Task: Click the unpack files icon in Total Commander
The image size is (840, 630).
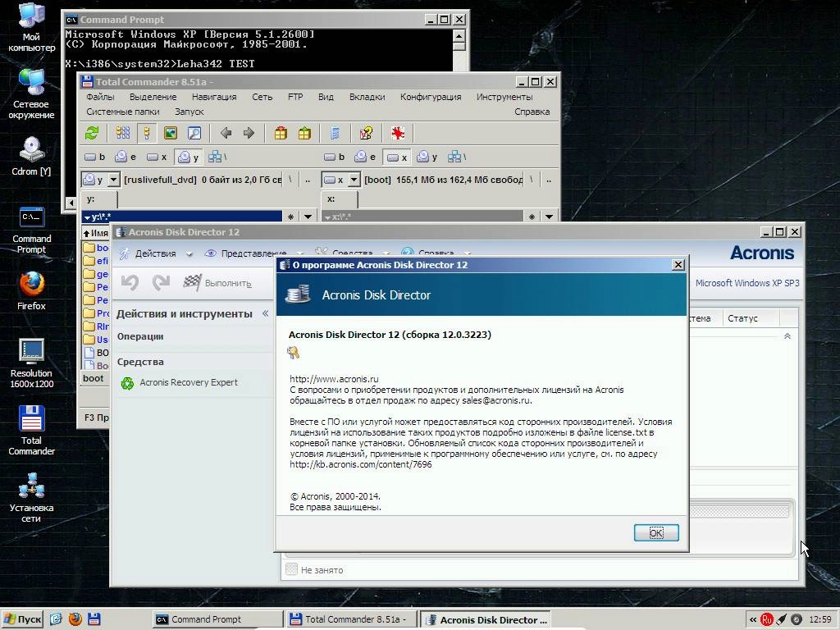Action: point(304,134)
